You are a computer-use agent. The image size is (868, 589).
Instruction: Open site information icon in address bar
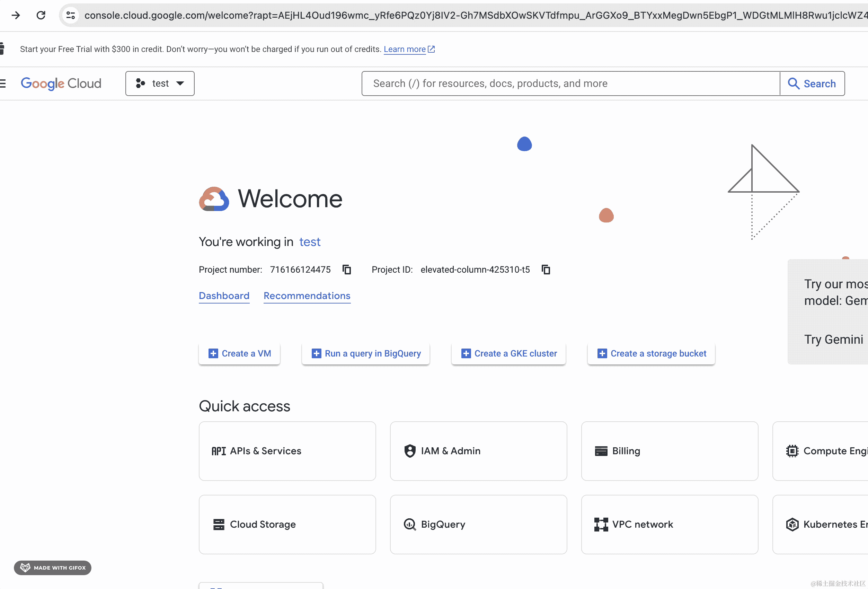pos(71,15)
